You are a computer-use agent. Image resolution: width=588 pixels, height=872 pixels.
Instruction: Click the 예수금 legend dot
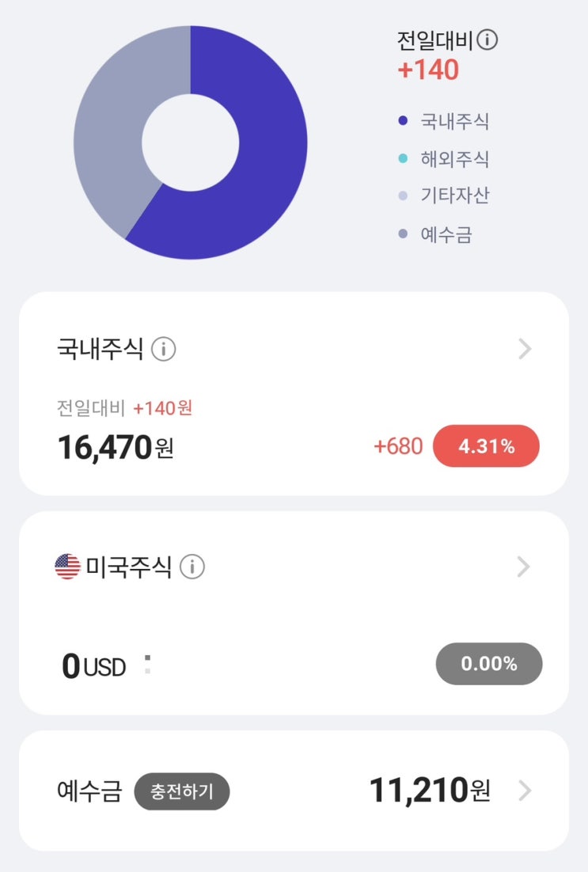[x=403, y=234]
